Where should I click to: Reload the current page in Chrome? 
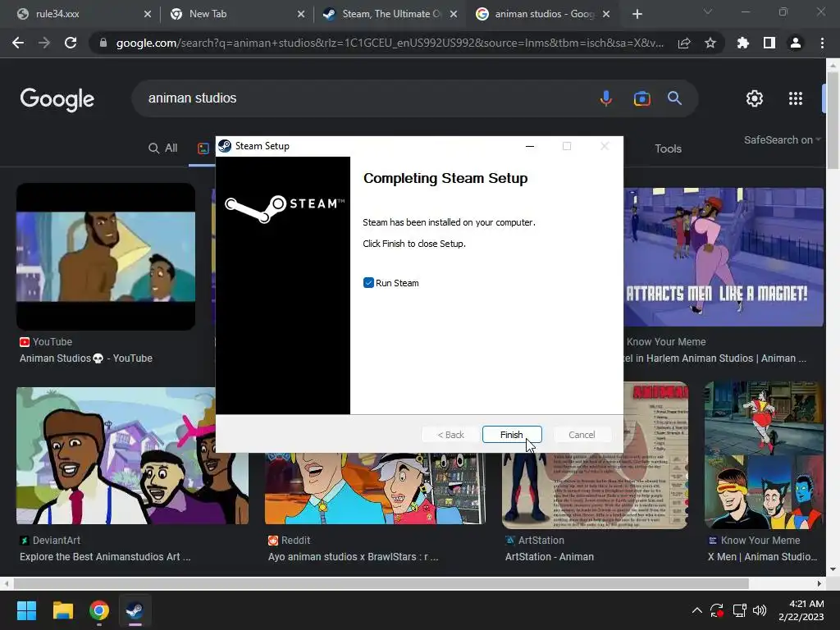pos(71,43)
